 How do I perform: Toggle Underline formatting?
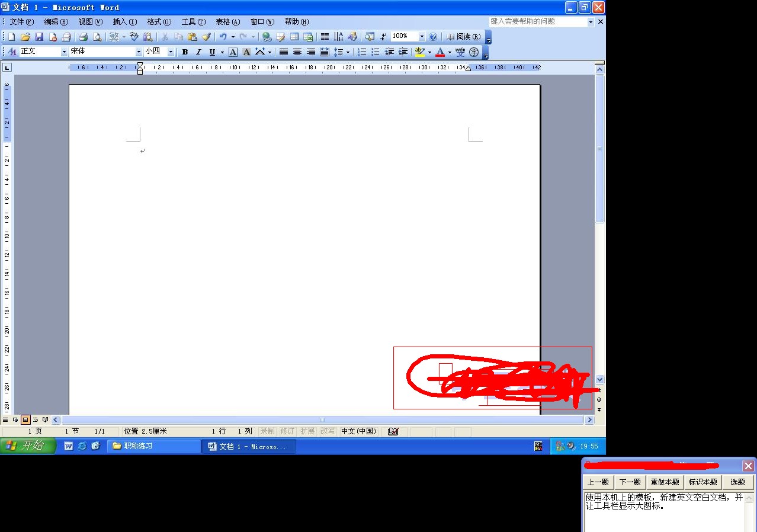point(212,52)
